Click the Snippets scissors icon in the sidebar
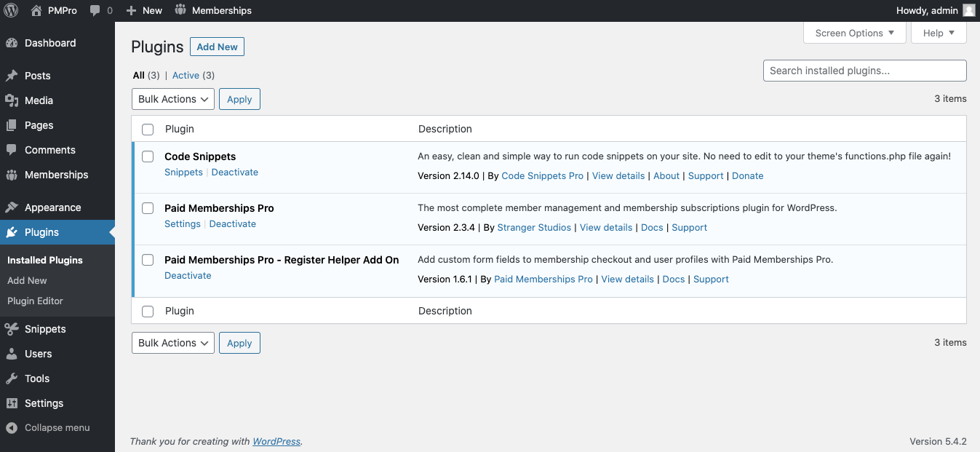 point(15,329)
